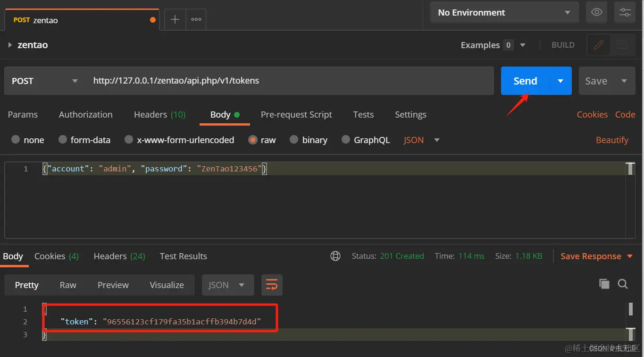The width and height of the screenshot is (644, 357).
Task: Click the globe network icon near Status
Action: [335, 256]
